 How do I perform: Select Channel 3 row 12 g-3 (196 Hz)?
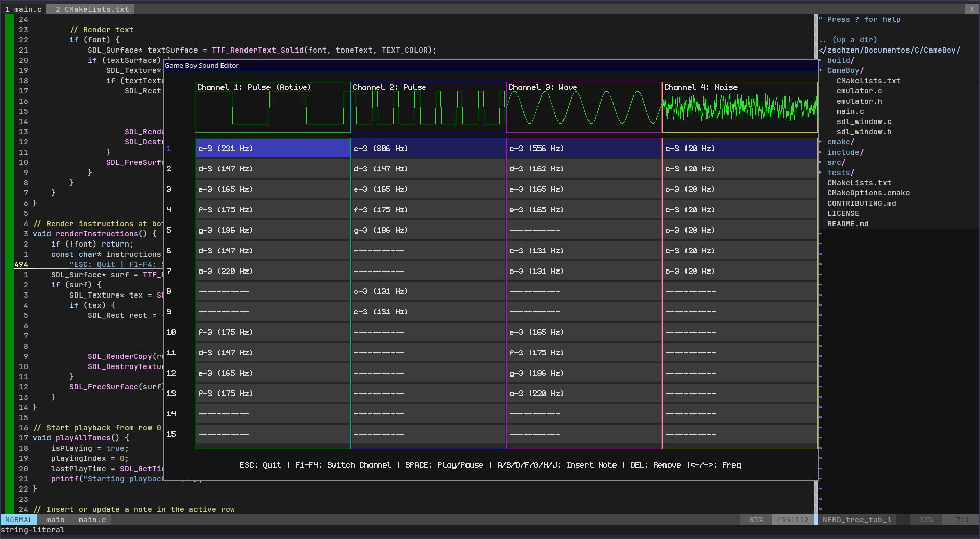584,373
